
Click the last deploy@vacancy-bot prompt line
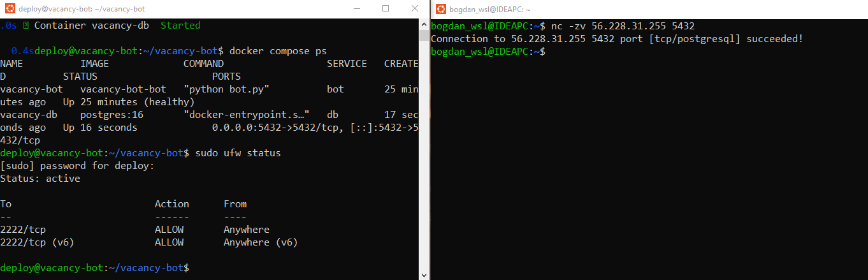94,268
